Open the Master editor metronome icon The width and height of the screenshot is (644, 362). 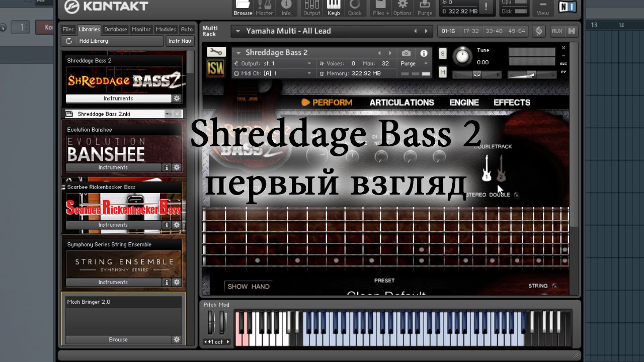click(x=265, y=8)
